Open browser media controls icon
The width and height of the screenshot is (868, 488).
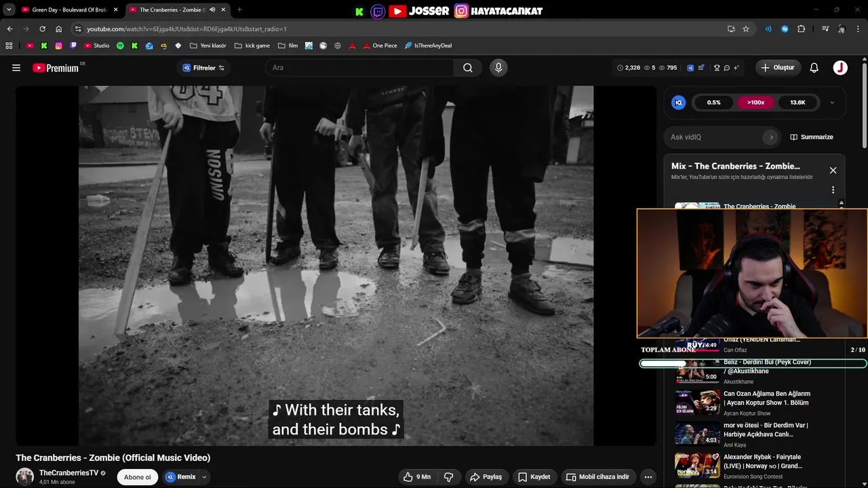(825, 29)
